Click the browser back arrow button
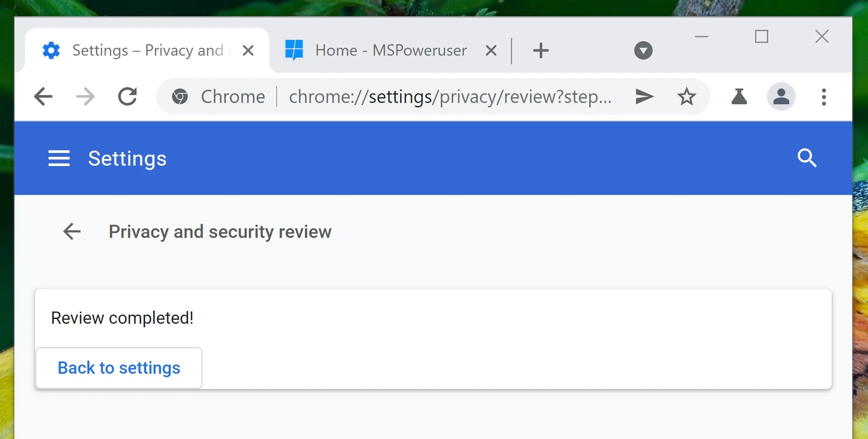Image resolution: width=868 pixels, height=439 pixels. (43, 96)
